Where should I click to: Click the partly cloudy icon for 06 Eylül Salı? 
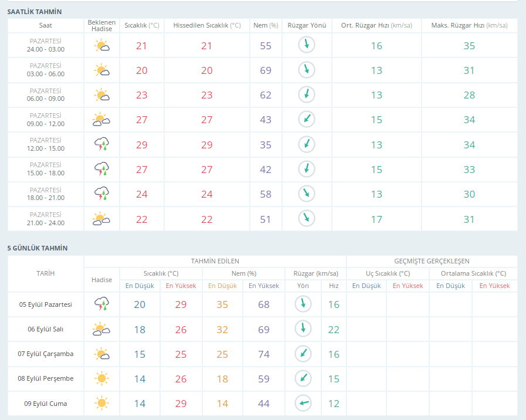coord(101,329)
